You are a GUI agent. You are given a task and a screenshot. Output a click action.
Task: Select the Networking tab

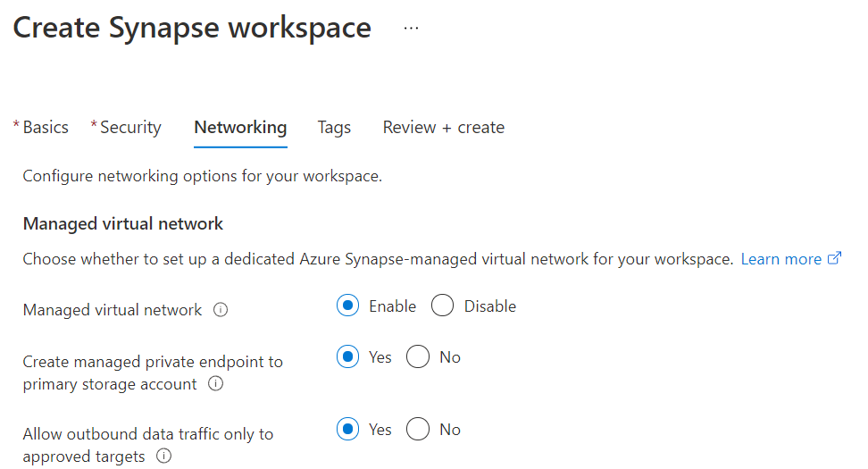click(240, 128)
